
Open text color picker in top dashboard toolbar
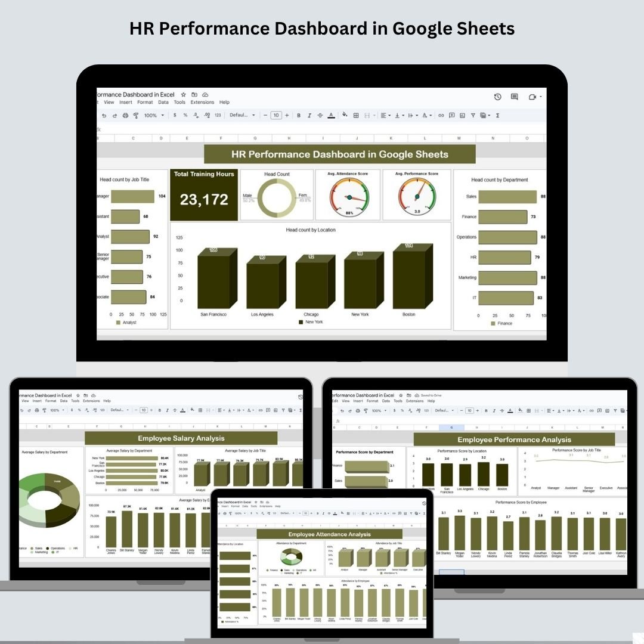331,116
